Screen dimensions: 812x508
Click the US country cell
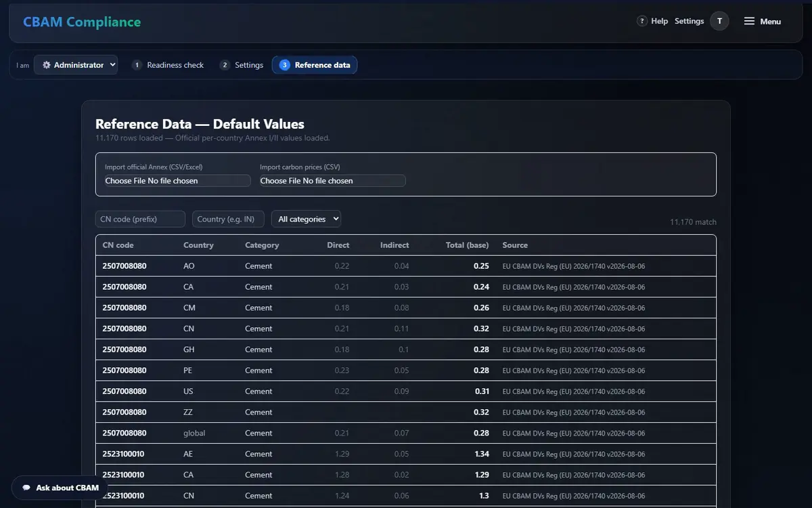[x=189, y=391]
